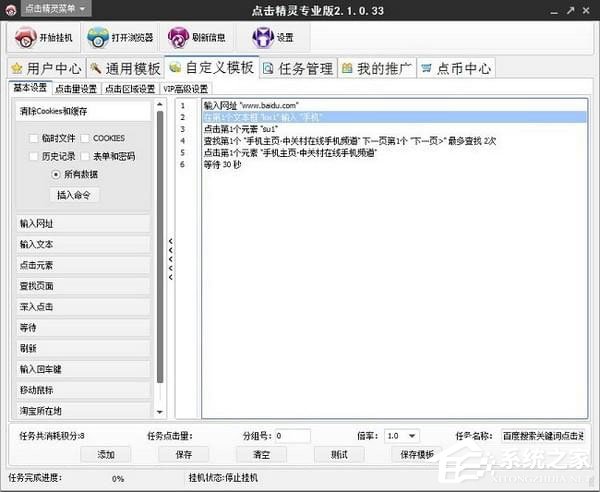Viewport: 600px width, 492px height.
Task: Click the 保存模板 button
Action: pos(416,455)
